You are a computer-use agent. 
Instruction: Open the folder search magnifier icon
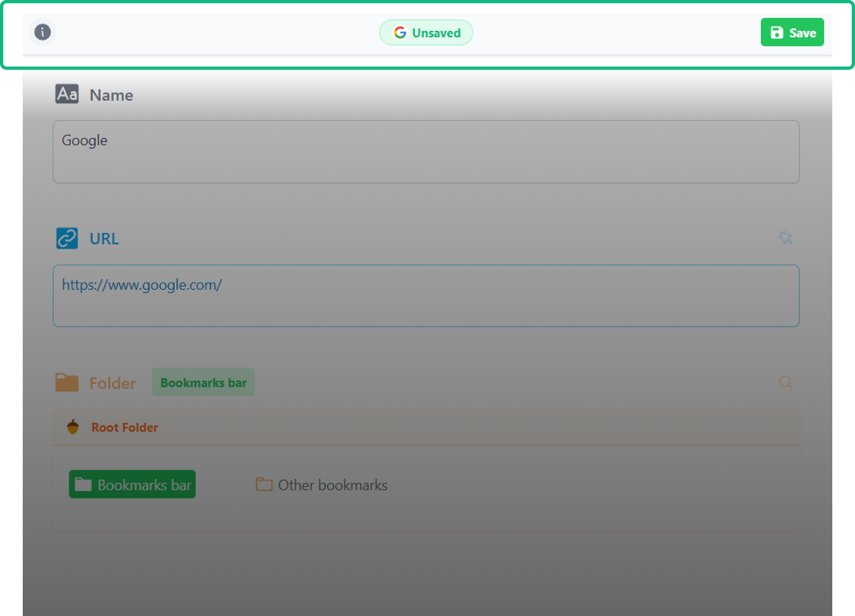(786, 382)
